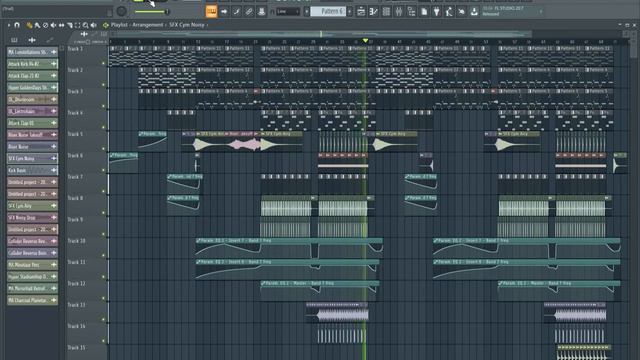640x360 pixels.
Task: Open the hint panel arrow beside FL Studio text
Action: pos(541,11)
